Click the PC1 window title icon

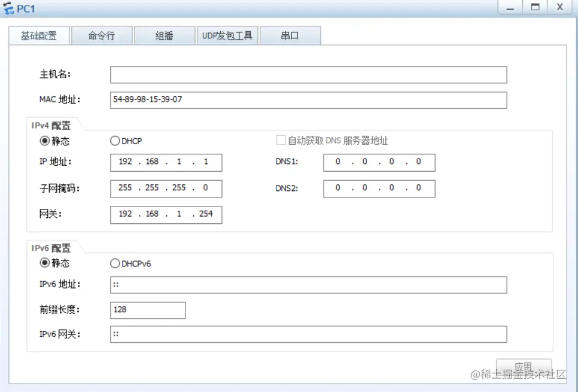click(8, 8)
